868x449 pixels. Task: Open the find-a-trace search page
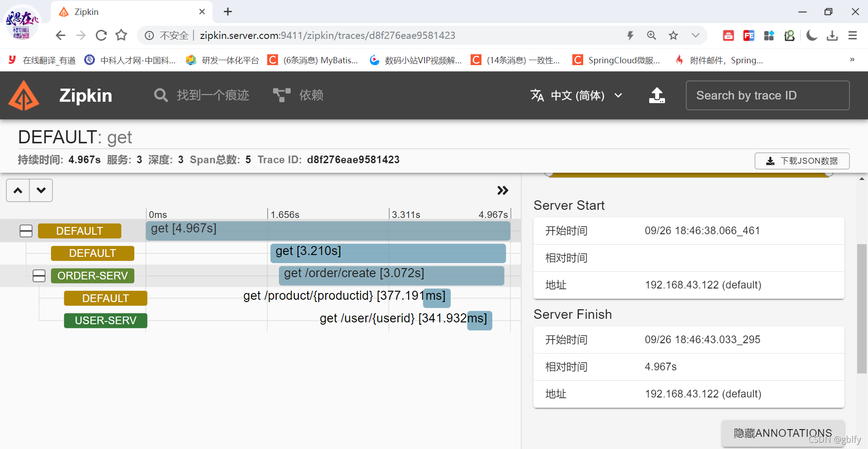tap(202, 95)
